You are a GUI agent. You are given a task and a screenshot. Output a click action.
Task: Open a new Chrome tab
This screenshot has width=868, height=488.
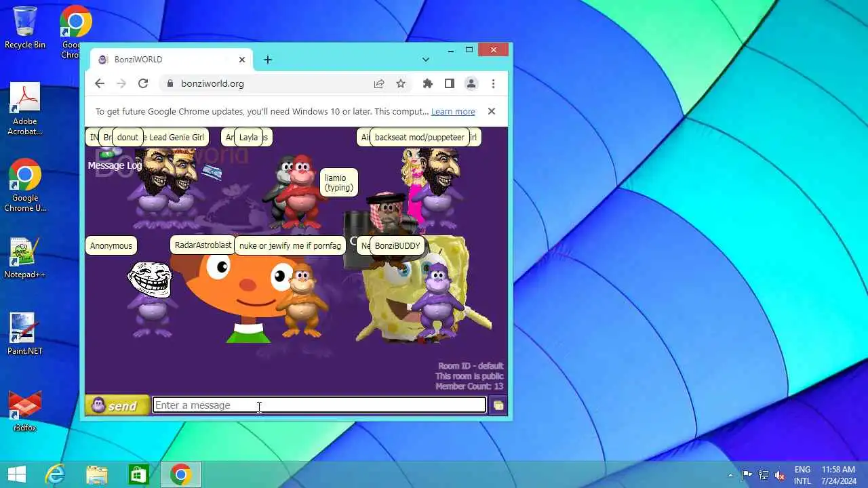(x=268, y=60)
